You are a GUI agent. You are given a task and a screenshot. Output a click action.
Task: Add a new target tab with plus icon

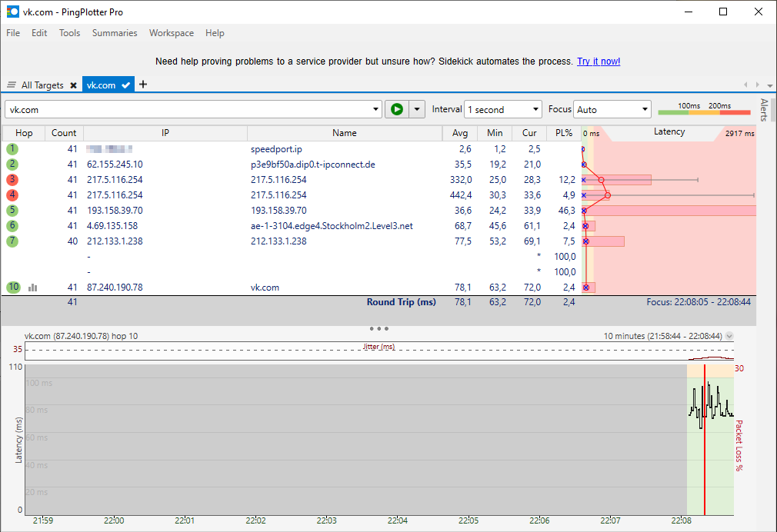click(x=143, y=85)
